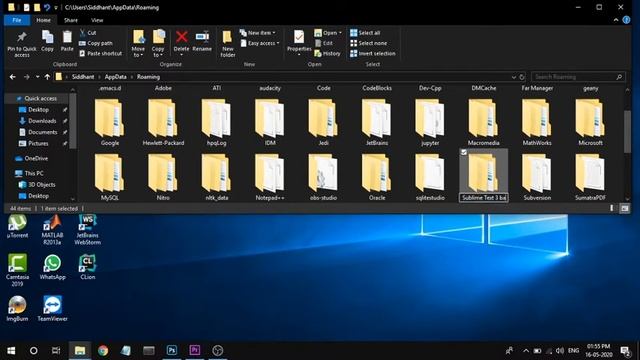Open the File menu tab
The height and width of the screenshot is (360, 640).
[x=17, y=20]
